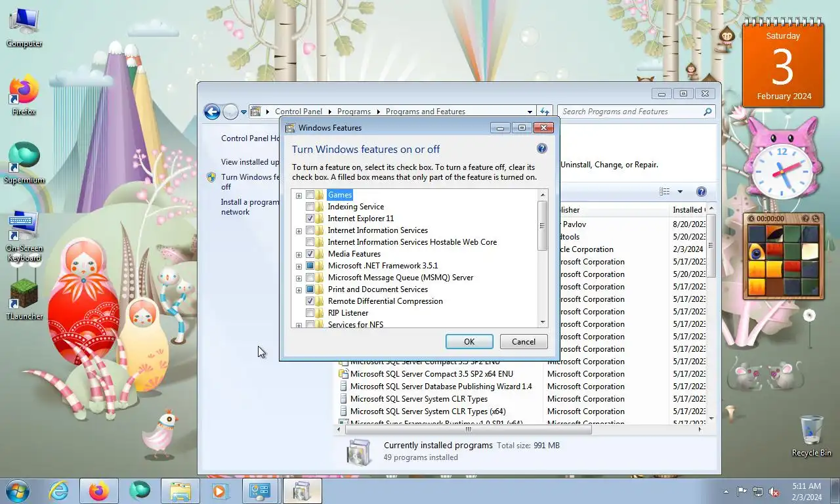Uncheck the Internet Explorer 11 checkbox
Image resolution: width=840 pixels, height=504 pixels.
310,219
